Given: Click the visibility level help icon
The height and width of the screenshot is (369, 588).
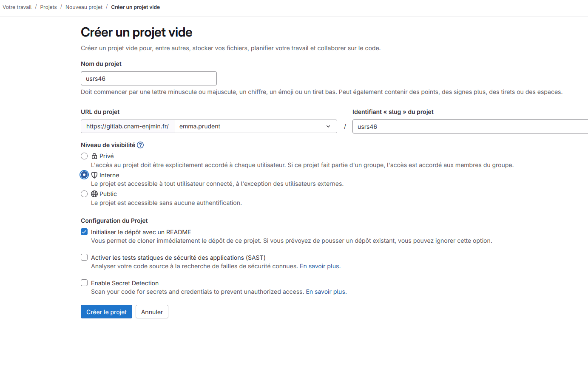Looking at the screenshot, I should [140, 145].
